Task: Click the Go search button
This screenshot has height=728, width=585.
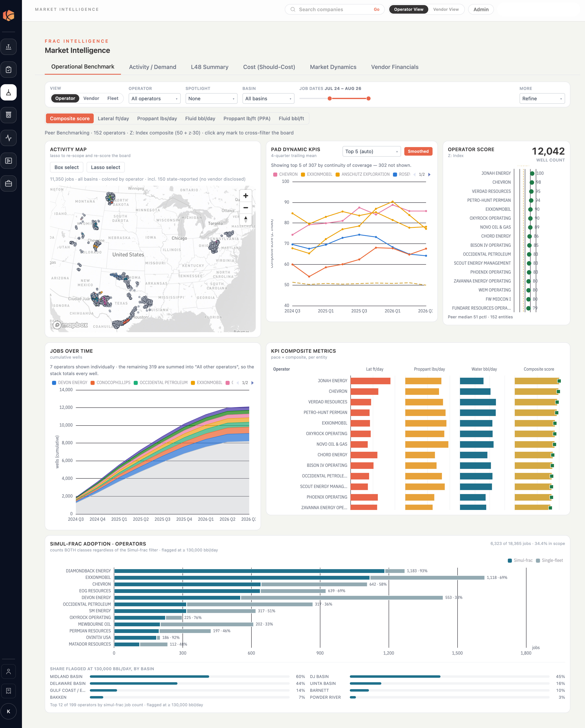Action: pos(376,9)
